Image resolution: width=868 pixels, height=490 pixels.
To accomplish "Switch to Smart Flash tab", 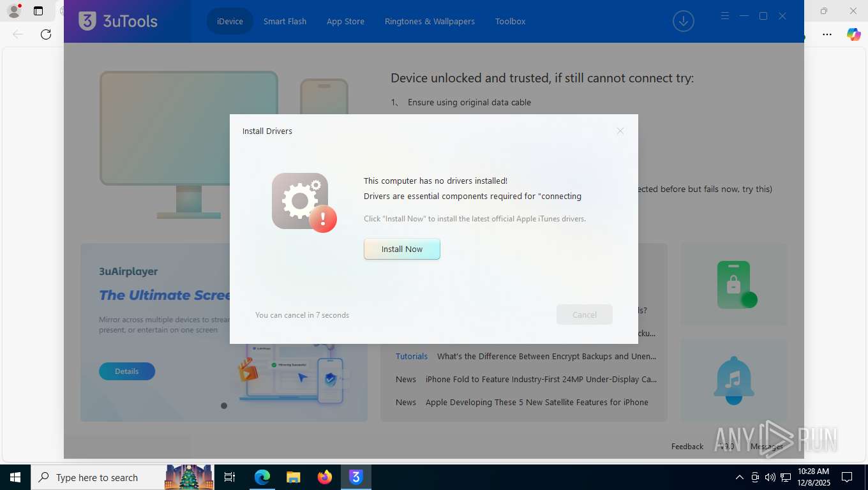I will [x=285, y=21].
